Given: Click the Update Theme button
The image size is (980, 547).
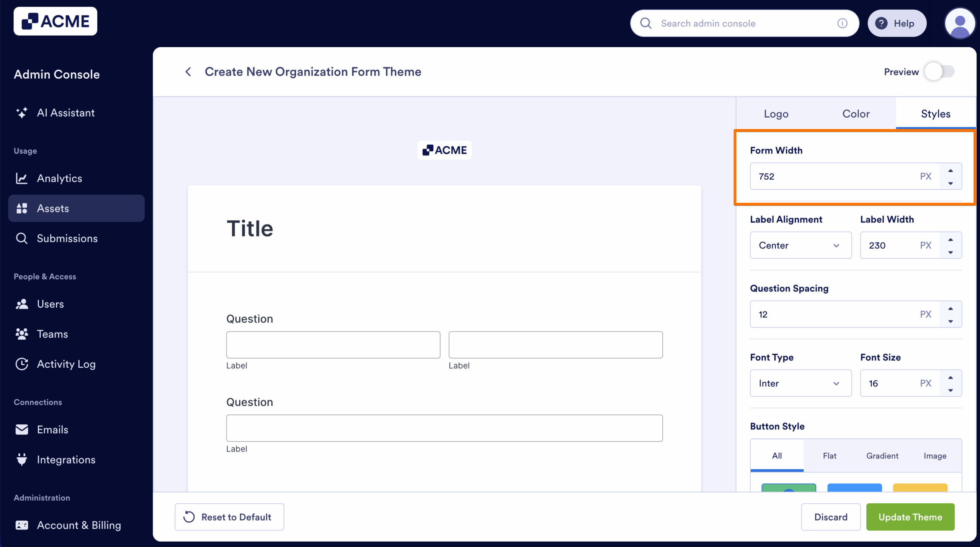Looking at the screenshot, I should [910, 517].
